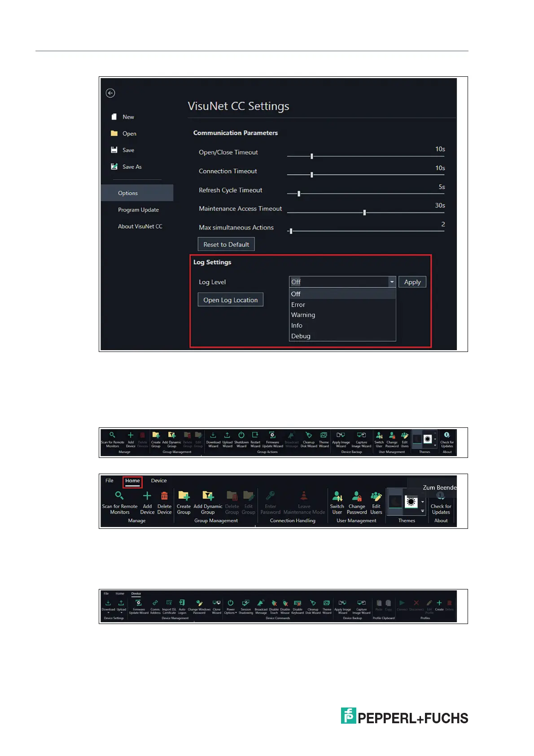This screenshot has height=756, width=534.
Task: Open About VisuNet CC page
Action: (x=140, y=226)
